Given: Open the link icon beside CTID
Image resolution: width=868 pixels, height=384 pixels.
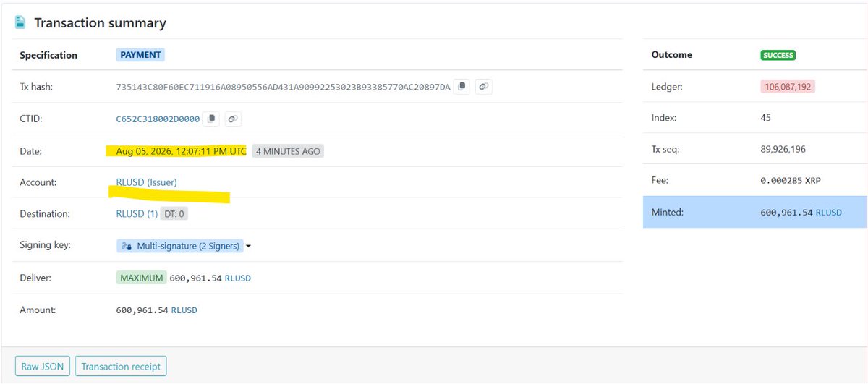Looking at the screenshot, I should click(x=233, y=119).
